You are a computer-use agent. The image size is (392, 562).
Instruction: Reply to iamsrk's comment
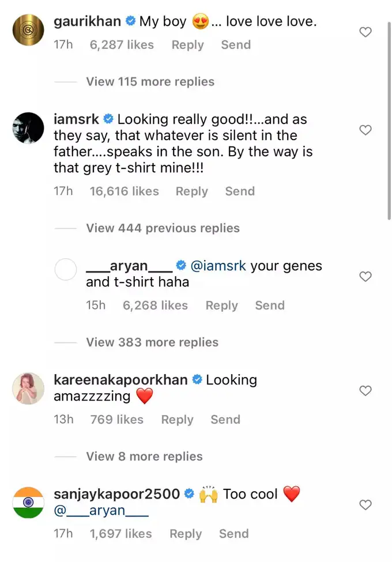[x=191, y=191]
